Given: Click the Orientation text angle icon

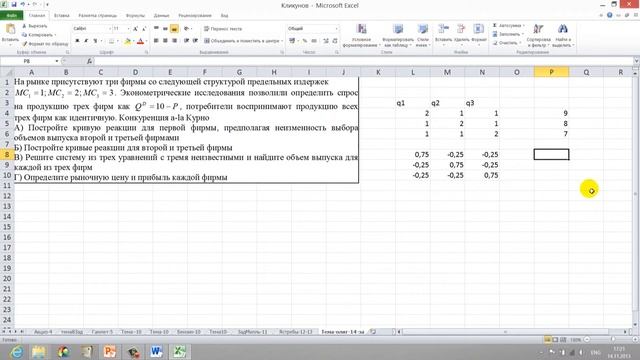Looking at the screenshot, I should pos(187,29).
